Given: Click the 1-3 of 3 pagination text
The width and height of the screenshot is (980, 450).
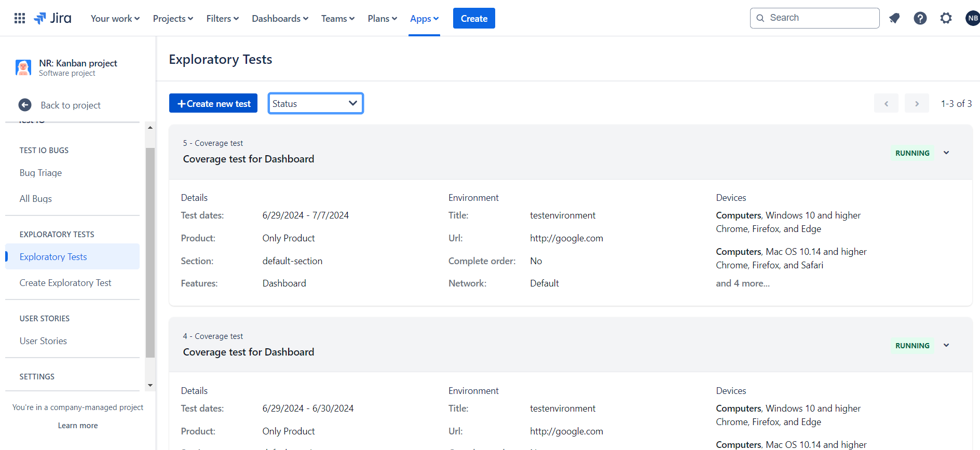Looking at the screenshot, I should coord(956,104).
